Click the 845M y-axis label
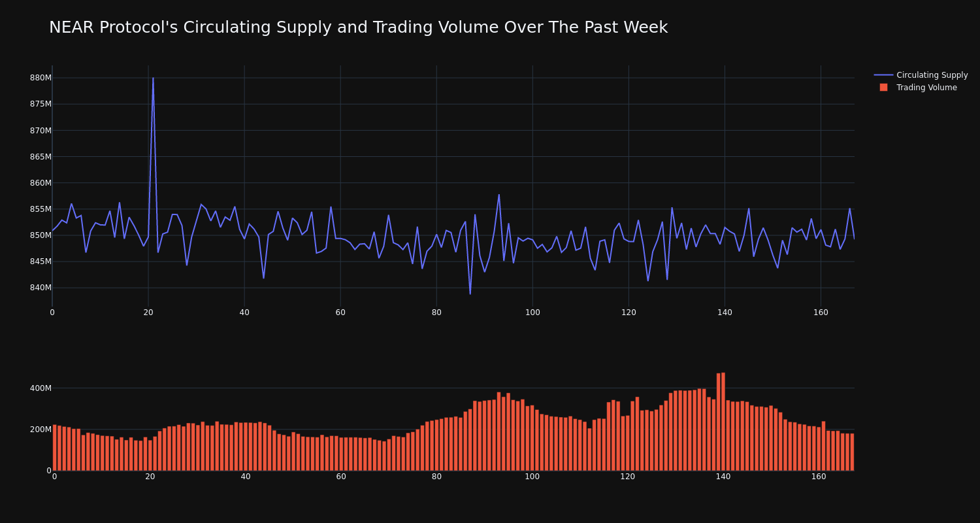Screen dimensions: 980x523 pyautogui.click(x=41, y=261)
